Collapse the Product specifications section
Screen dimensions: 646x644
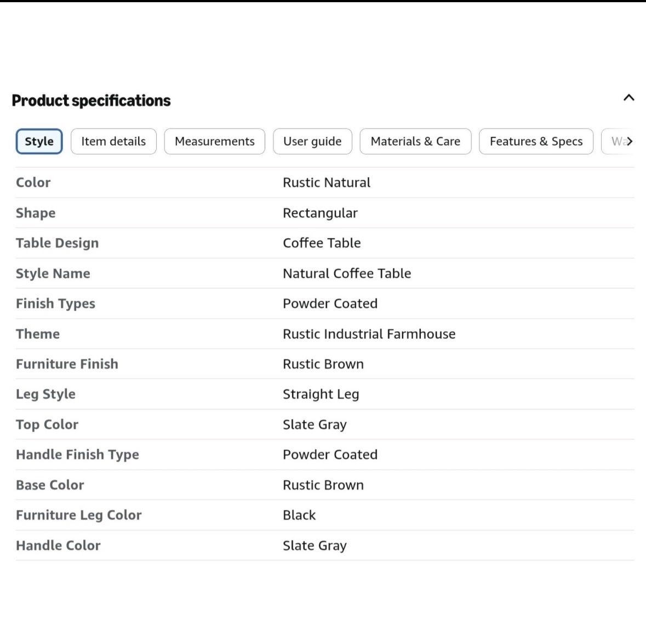pos(628,98)
